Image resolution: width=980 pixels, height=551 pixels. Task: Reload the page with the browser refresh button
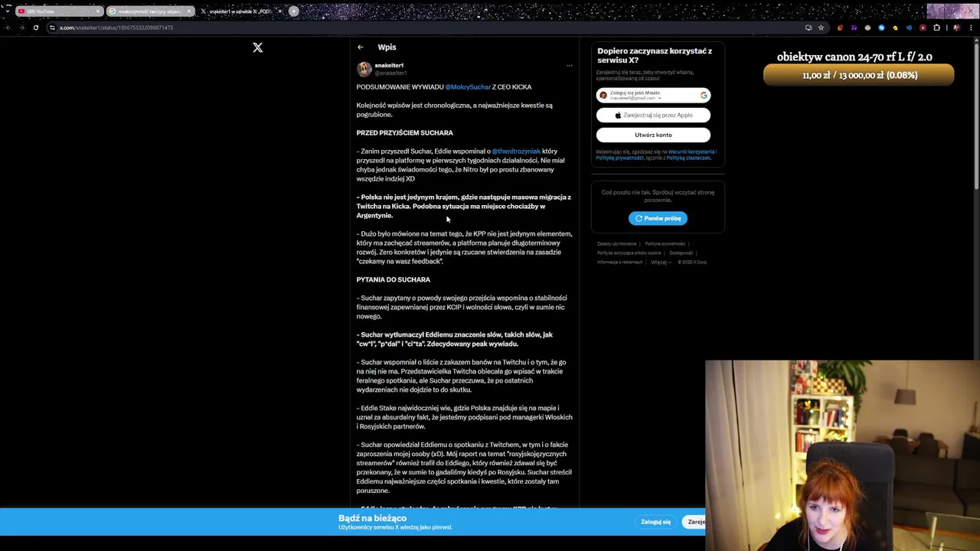(35, 28)
